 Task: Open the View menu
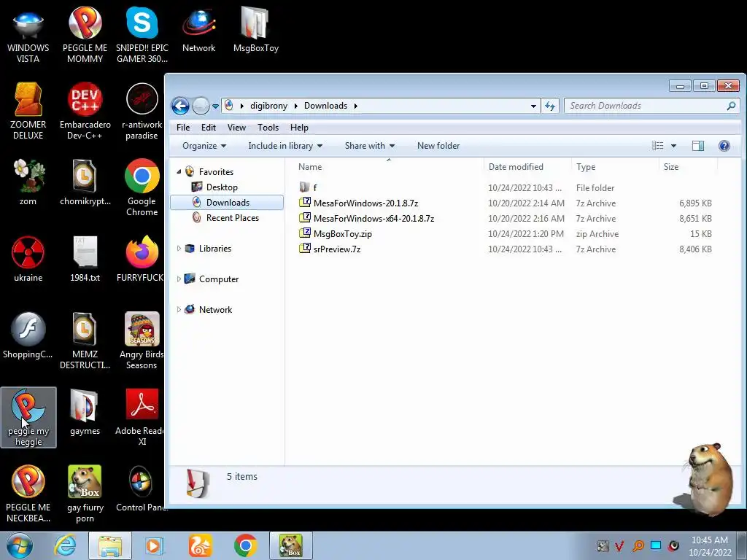click(x=236, y=128)
